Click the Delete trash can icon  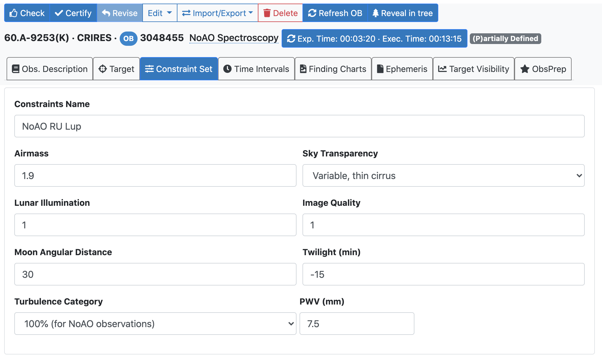coord(267,13)
